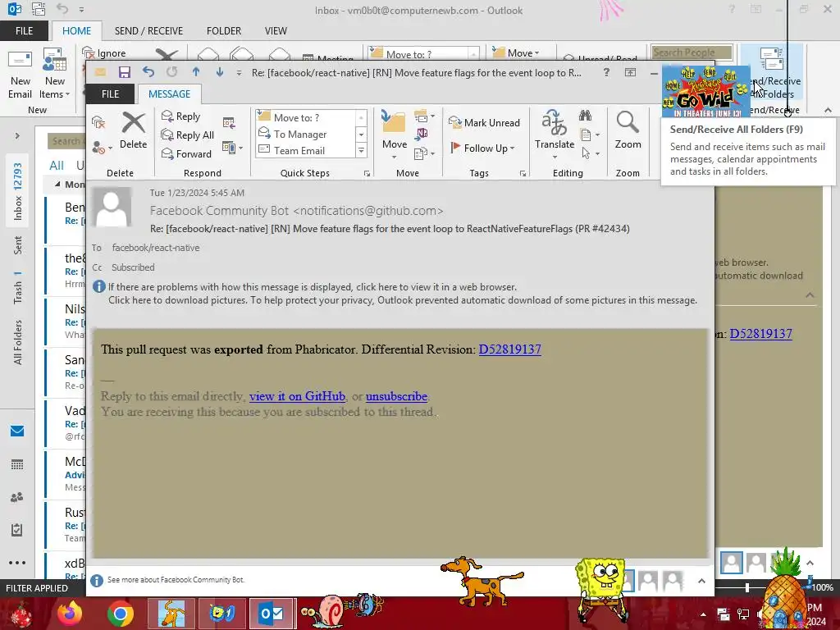The width and height of the screenshot is (840, 630).
Task: Click the sender's contact photo placeholder
Action: click(112, 206)
